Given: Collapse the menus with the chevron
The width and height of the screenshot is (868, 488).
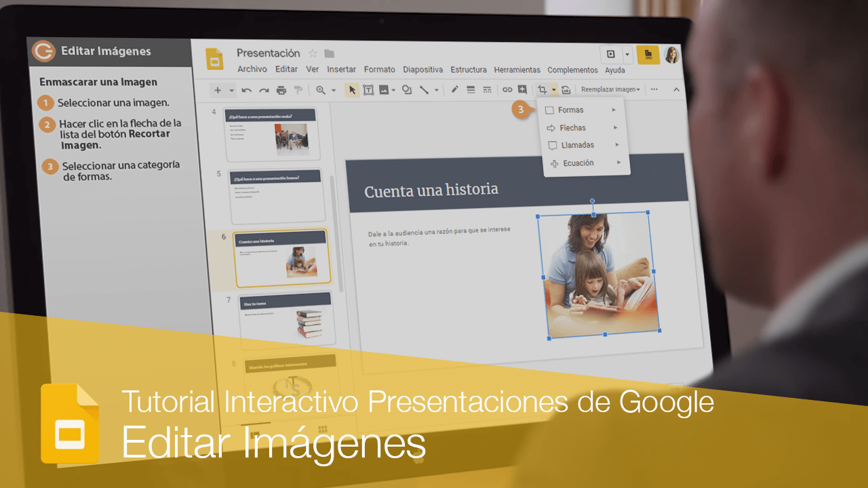Looking at the screenshot, I should (x=676, y=89).
